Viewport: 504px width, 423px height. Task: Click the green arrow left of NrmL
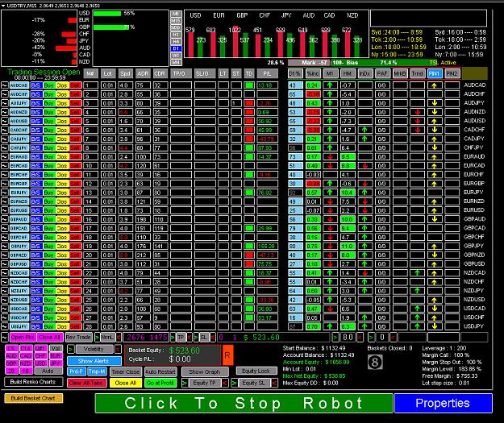97,338
